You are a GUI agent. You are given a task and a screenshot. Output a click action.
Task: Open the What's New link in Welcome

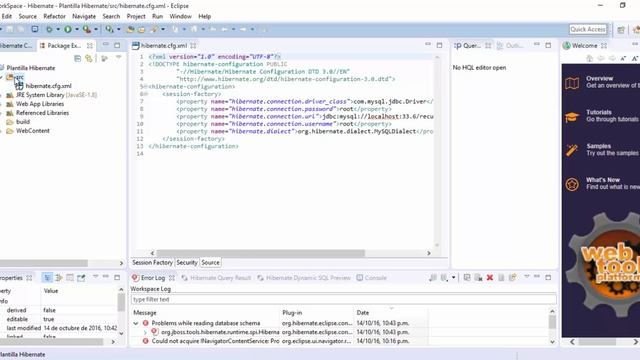click(603, 180)
